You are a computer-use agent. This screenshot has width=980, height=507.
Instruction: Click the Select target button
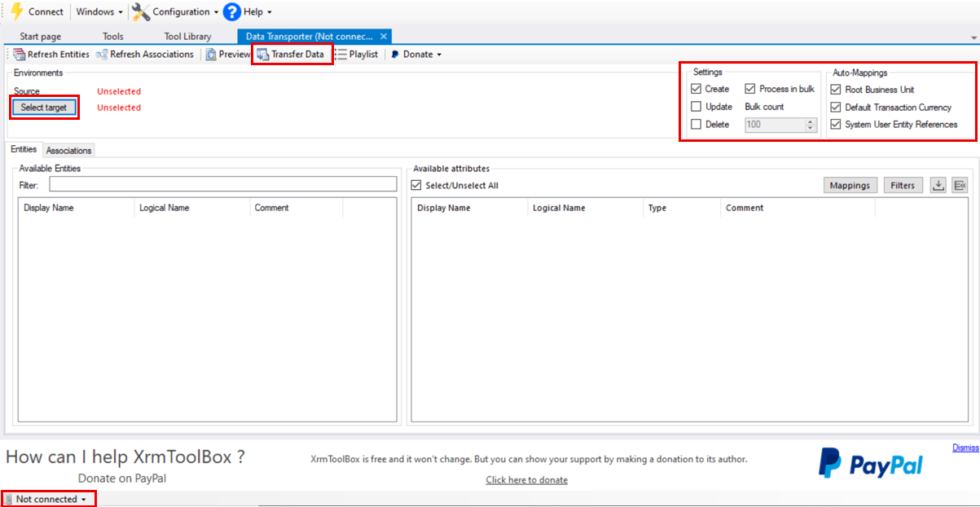coord(44,108)
